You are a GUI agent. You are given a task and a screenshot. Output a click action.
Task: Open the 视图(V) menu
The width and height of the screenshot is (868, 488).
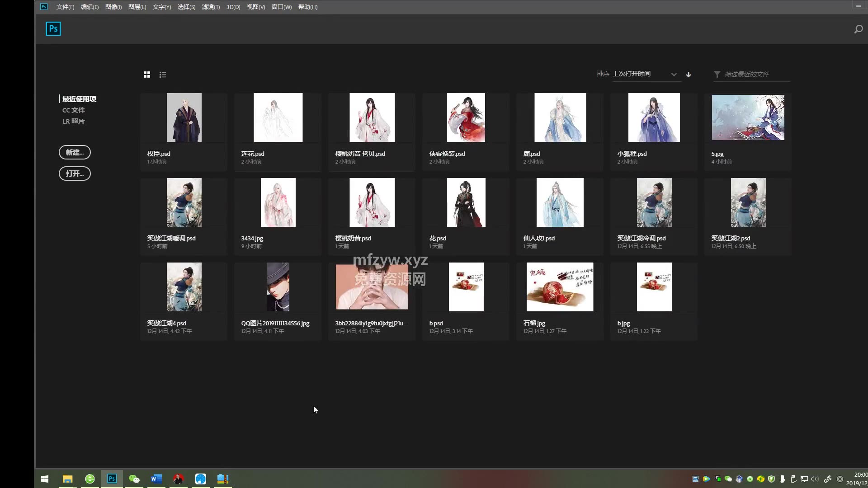(x=256, y=7)
